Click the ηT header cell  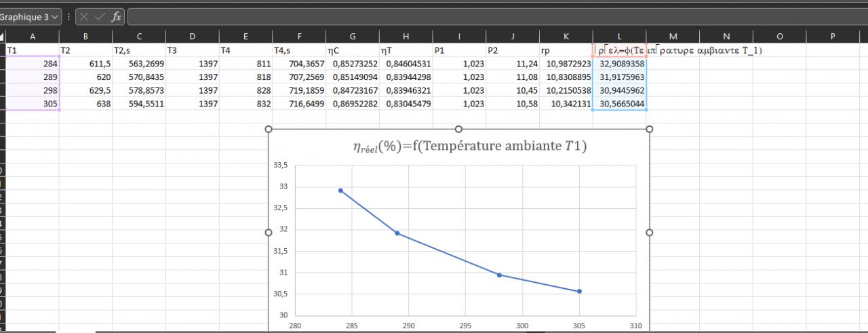tap(406, 50)
